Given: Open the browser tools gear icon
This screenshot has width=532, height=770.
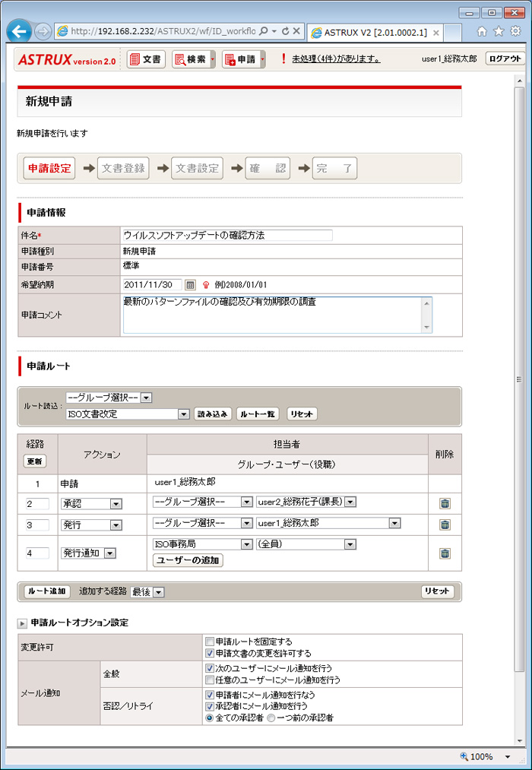Looking at the screenshot, I should click(x=515, y=31).
